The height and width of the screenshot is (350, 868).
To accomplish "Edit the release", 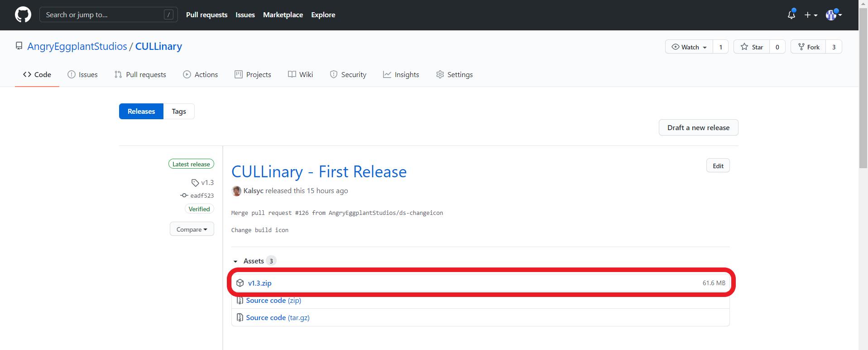I will pos(718,165).
